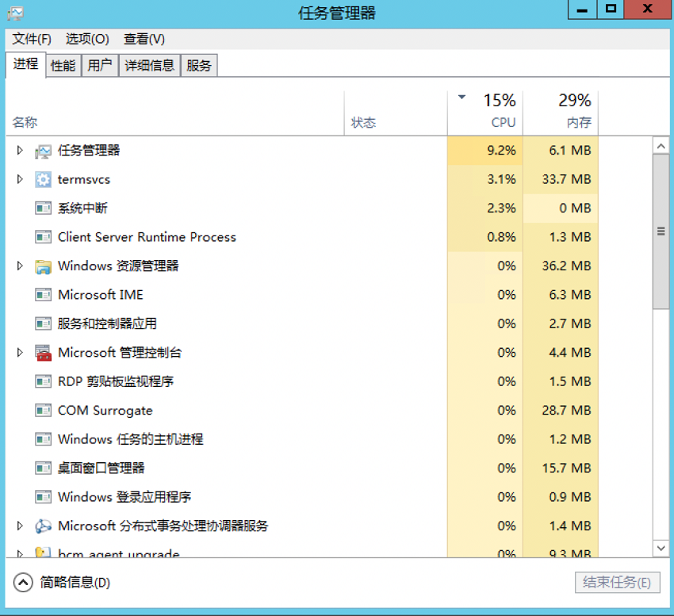Expand the Microsoft 管理控制台 group

(21, 353)
